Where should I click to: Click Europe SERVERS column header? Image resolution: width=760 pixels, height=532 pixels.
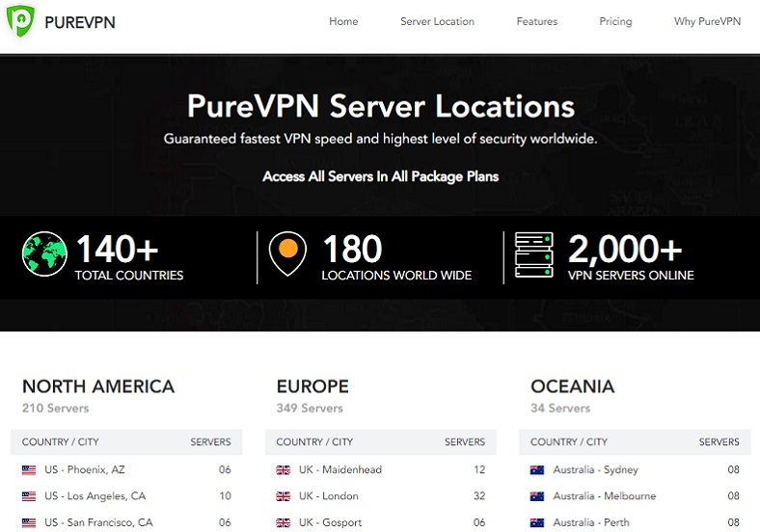coord(465,441)
